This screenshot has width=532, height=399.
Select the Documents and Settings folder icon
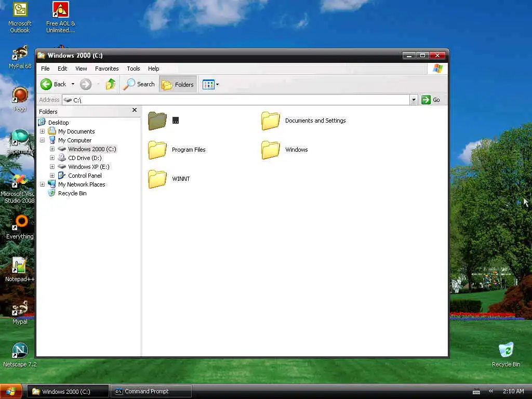(x=270, y=121)
